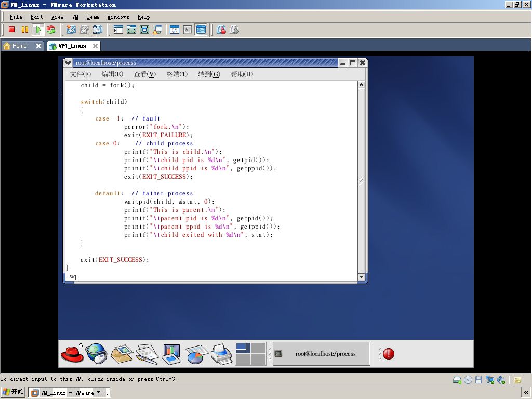532x399 pixels.
Task: Open terminal 转到(G) menu
Action: (x=209, y=74)
